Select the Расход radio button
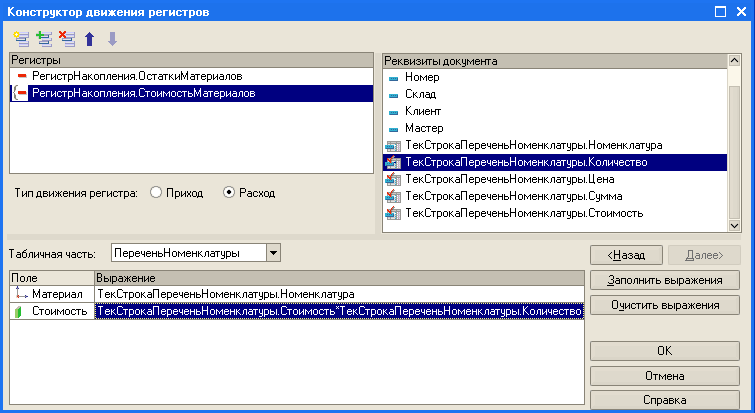Screen dimensions: 755x413 228,192
